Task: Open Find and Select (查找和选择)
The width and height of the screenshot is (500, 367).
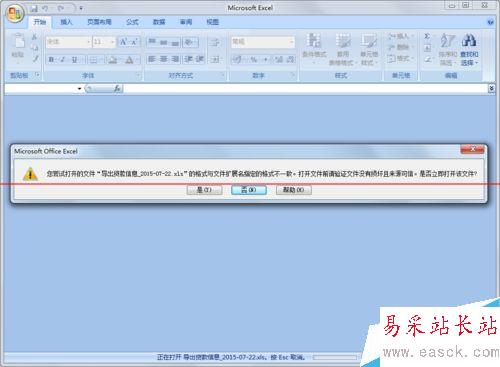Action: 469,49
